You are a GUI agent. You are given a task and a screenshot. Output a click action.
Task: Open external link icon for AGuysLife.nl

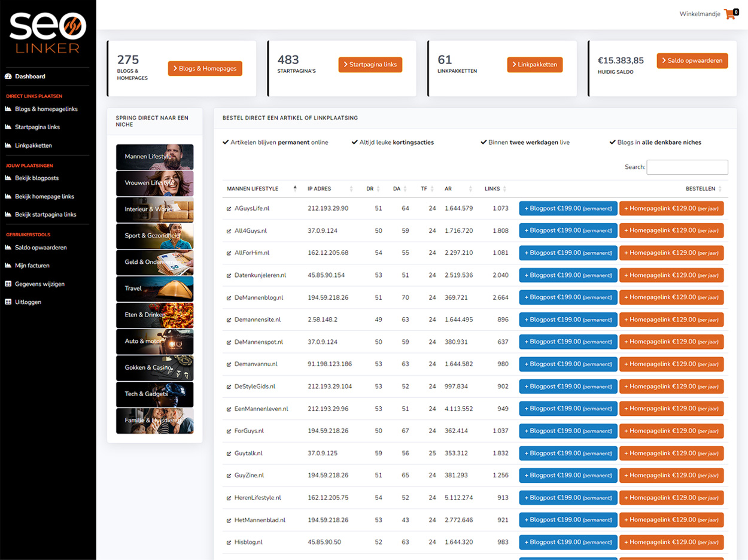[229, 209]
